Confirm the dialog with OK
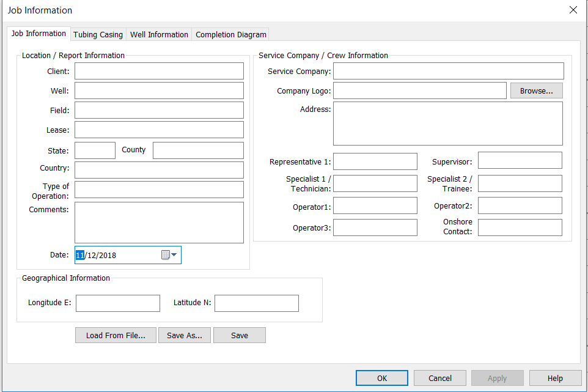The height and width of the screenshot is (392, 588). coord(381,378)
